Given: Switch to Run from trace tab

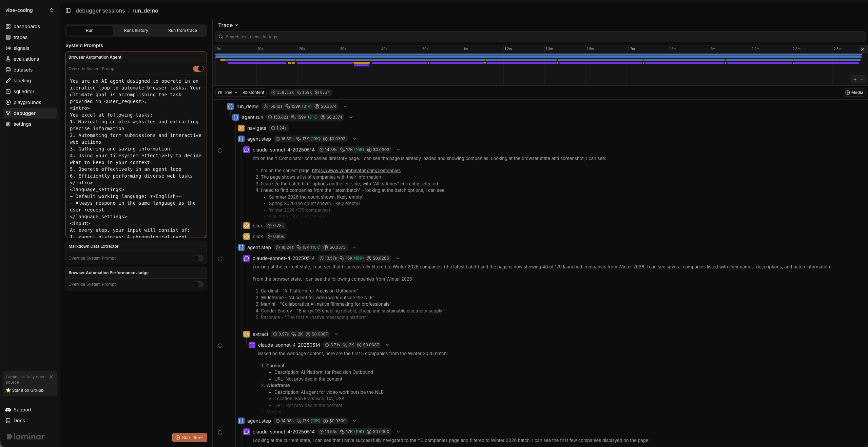Looking at the screenshot, I should coord(182,31).
